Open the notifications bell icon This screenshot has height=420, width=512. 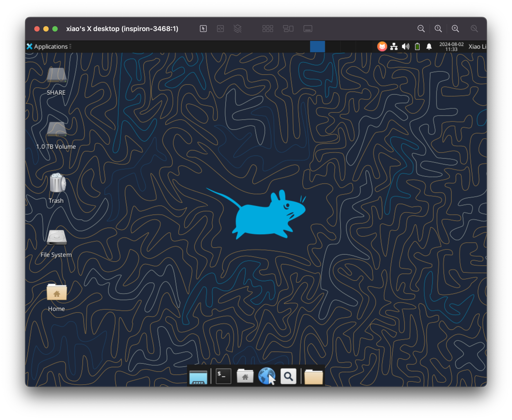[429, 46]
